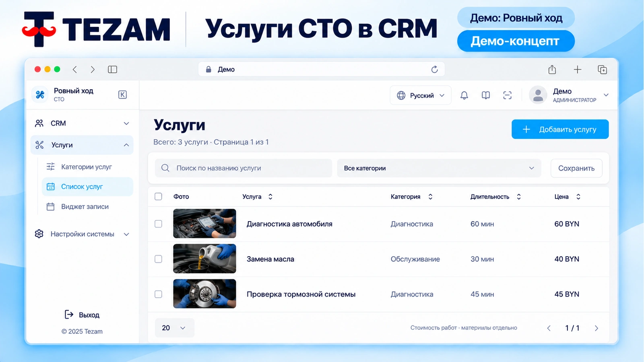The width and height of the screenshot is (644, 362).
Task: Click the Добавить услугу button
Action: pos(560,129)
